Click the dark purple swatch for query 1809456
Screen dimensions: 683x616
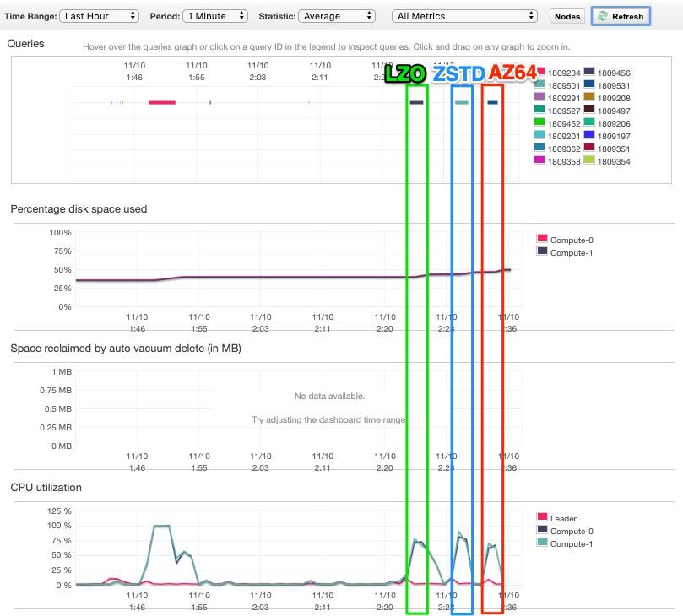pos(589,73)
